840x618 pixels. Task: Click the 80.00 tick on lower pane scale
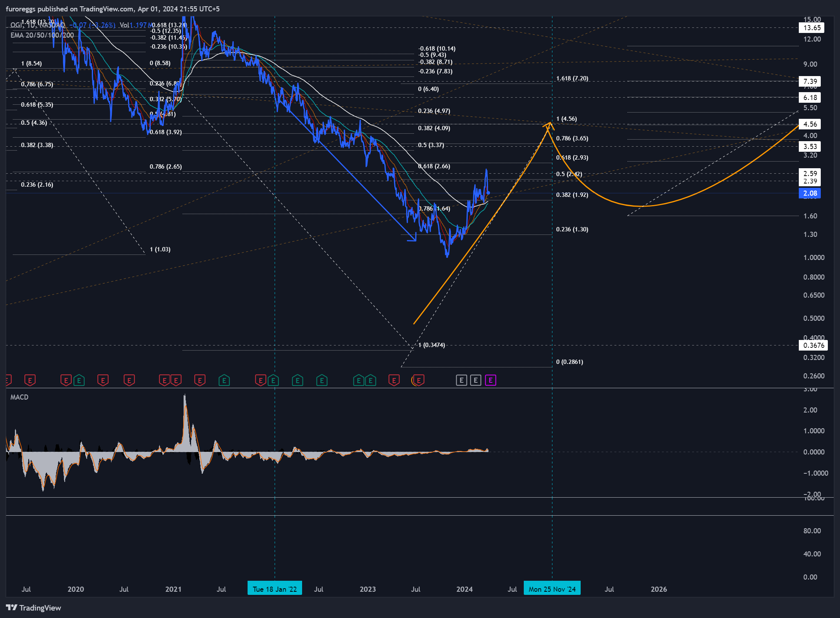tap(812, 531)
